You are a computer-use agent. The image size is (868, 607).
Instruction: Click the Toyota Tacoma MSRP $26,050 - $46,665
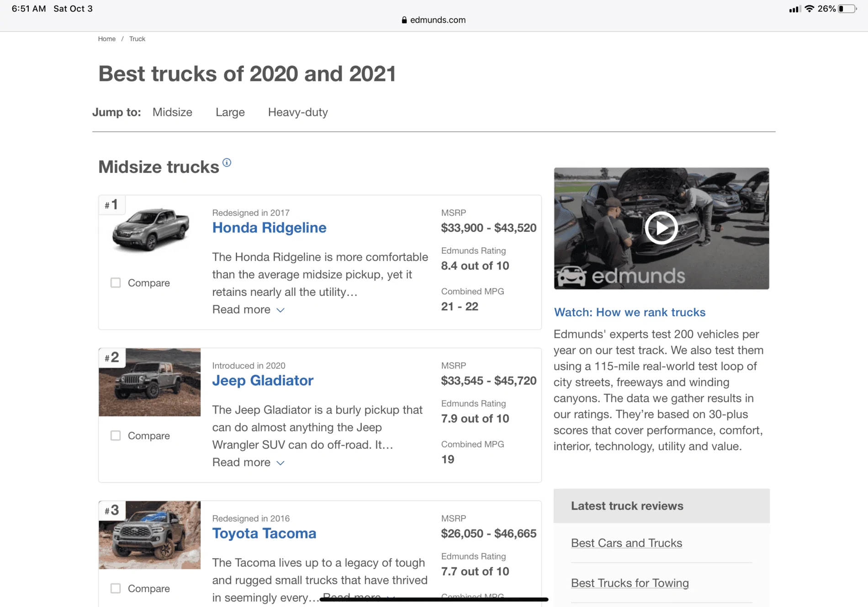pos(488,533)
